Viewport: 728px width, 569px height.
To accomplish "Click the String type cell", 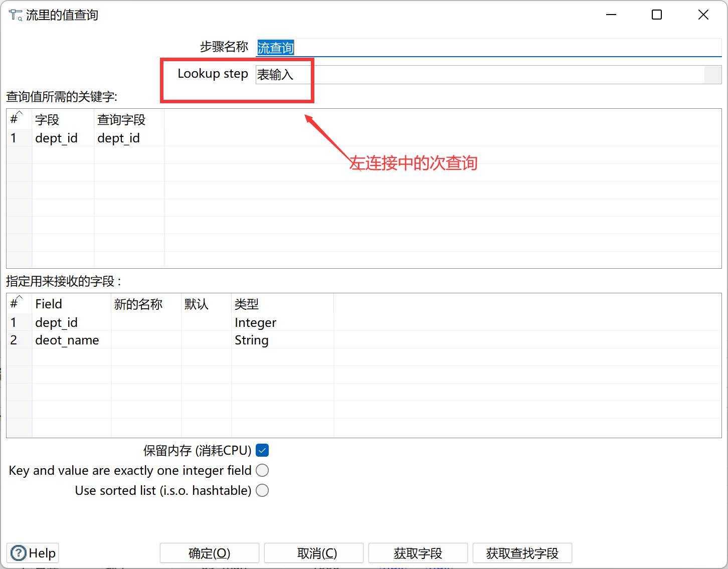I will (x=283, y=340).
